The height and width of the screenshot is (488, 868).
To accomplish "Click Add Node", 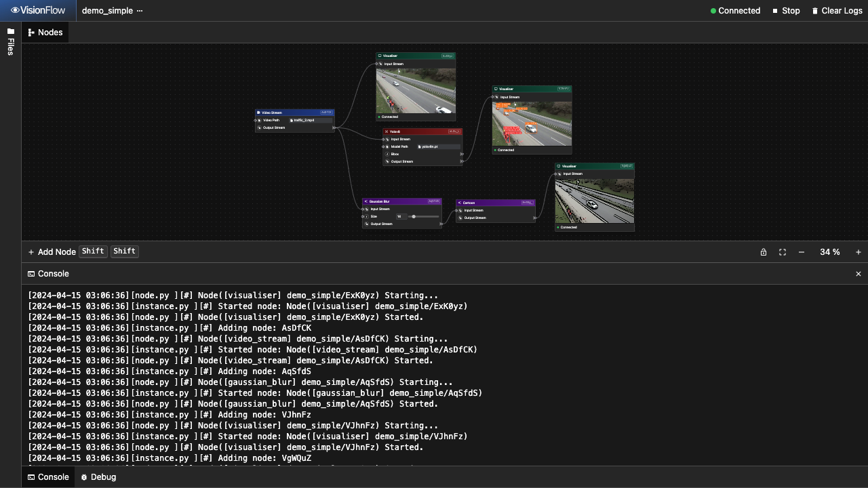I will click(52, 251).
